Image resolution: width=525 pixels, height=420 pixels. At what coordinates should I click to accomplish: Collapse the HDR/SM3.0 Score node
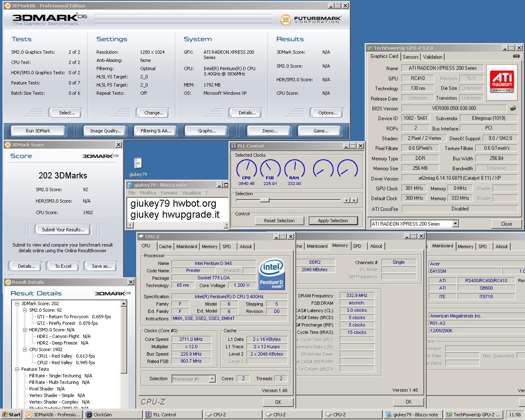25,330
